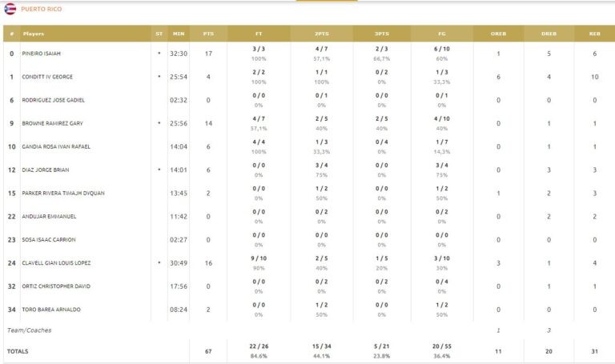615x364 pixels.
Task: Click the 3PTS column header
Action: click(382, 34)
